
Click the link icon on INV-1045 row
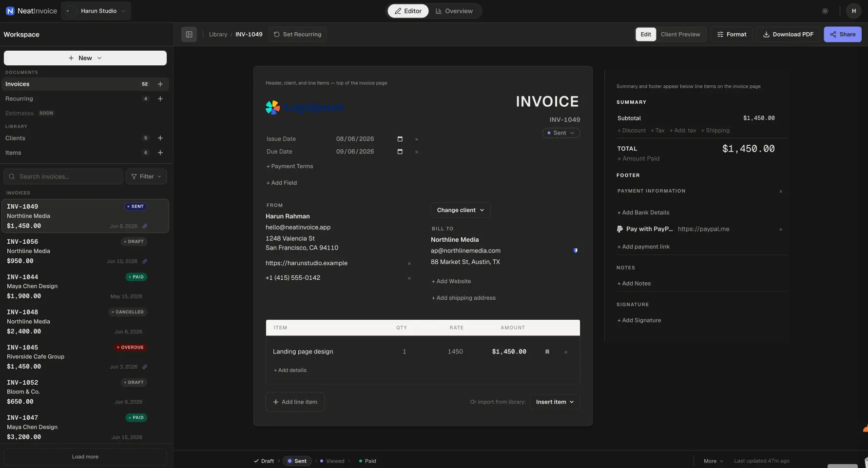[x=145, y=367]
